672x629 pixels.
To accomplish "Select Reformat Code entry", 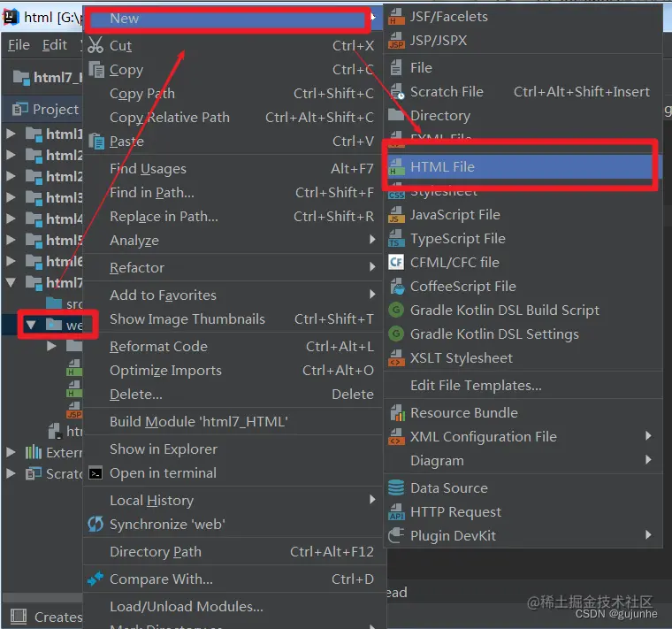I will (x=232, y=347).
